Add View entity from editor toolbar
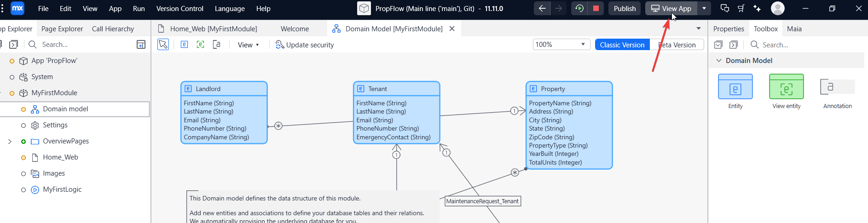868x223 pixels. (200, 45)
